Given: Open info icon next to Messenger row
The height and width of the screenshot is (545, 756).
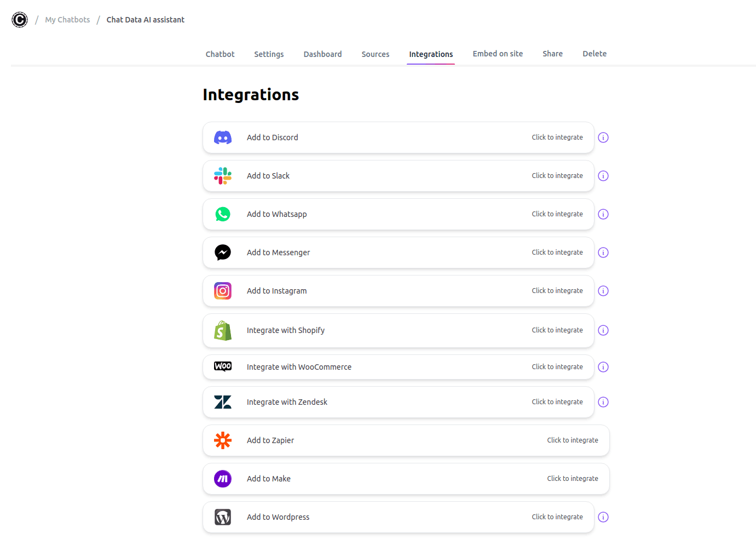Looking at the screenshot, I should (x=603, y=253).
